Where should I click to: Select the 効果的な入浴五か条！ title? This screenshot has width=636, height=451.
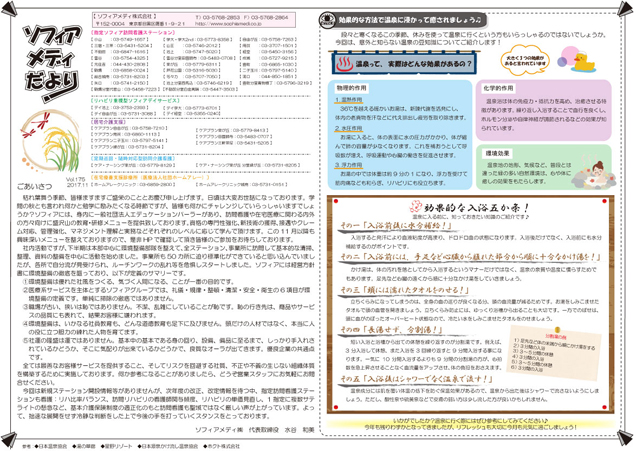click(477, 208)
